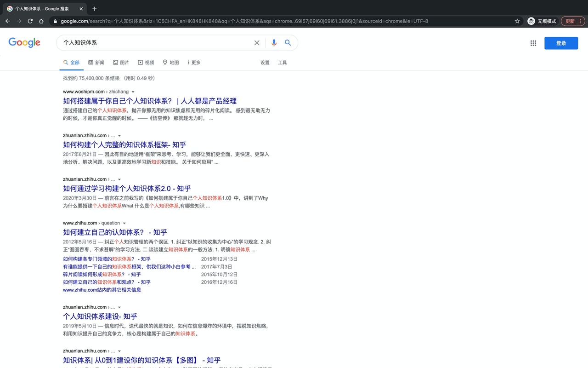Switch to the 新闻 results tab
588x368 pixels.
[x=96, y=63]
